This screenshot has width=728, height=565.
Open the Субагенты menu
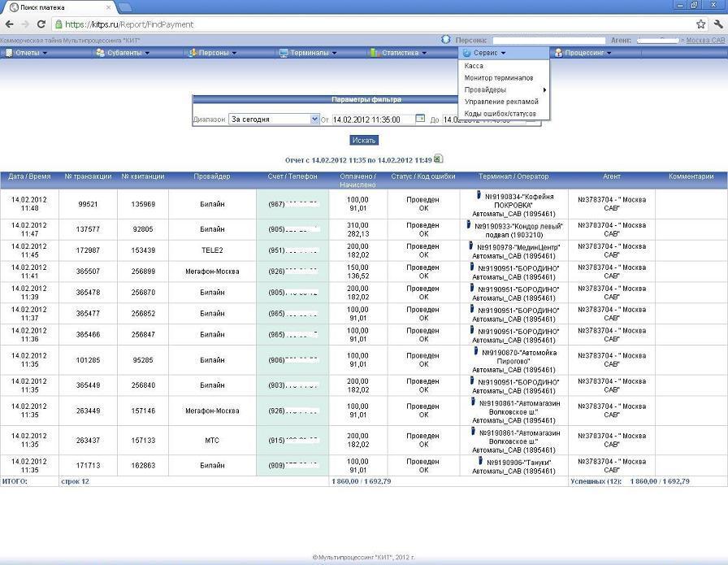pyautogui.click(x=123, y=53)
